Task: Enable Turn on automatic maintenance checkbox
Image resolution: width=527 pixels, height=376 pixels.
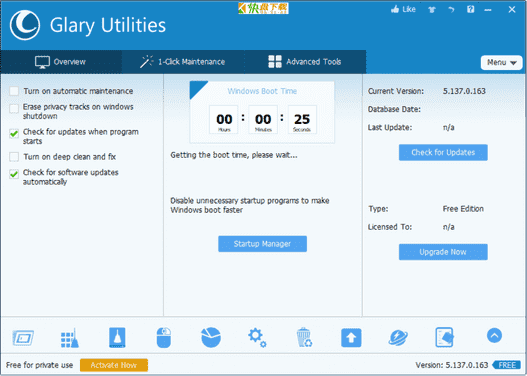Action: point(14,91)
